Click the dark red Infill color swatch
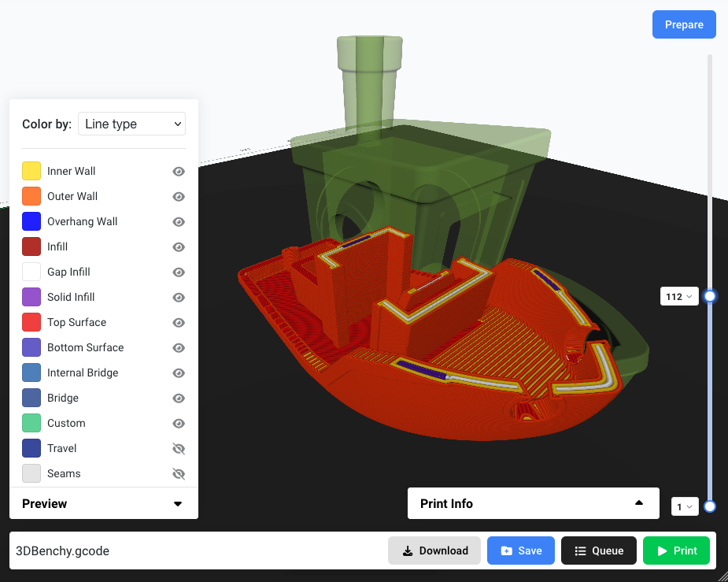 pos(31,247)
